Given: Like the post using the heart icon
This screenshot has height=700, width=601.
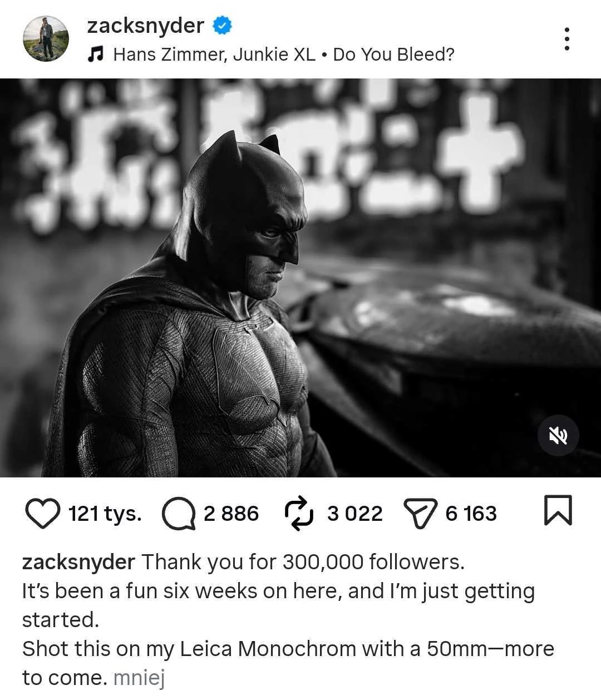Looking at the screenshot, I should (x=43, y=514).
